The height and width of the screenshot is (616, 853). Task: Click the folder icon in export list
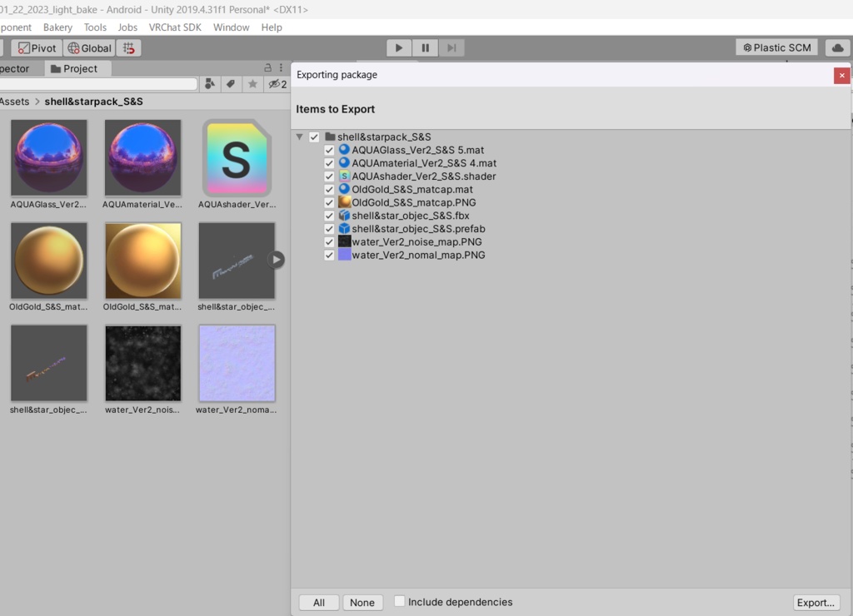coord(330,137)
